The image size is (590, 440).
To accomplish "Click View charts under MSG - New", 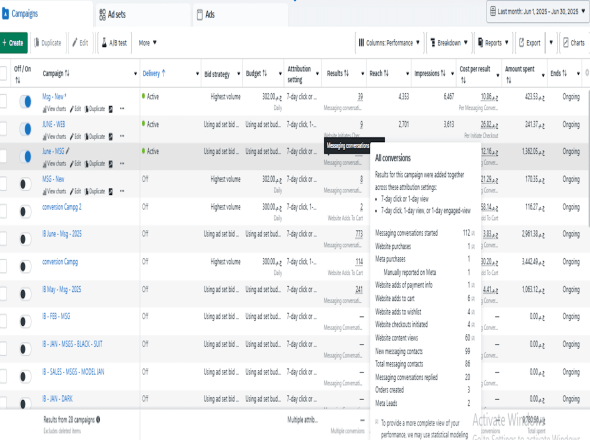I will pyautogui.click(x=54, y=191).
